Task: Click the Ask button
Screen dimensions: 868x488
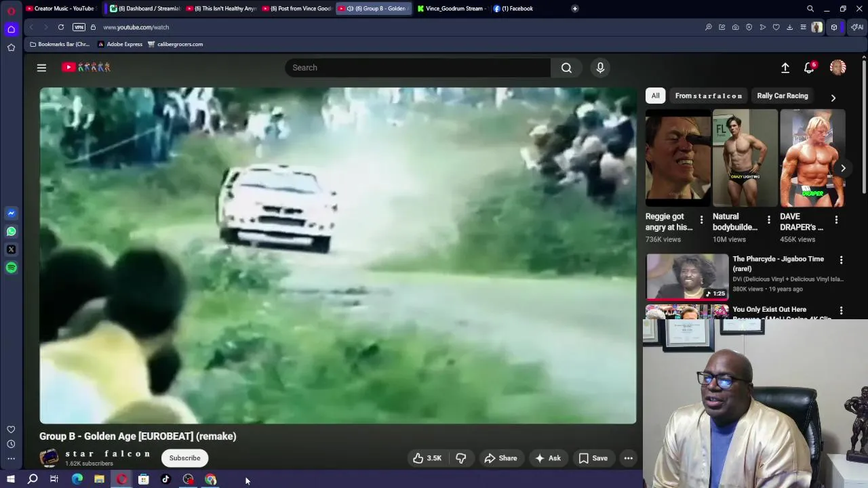Action: (x=548, y=458)
